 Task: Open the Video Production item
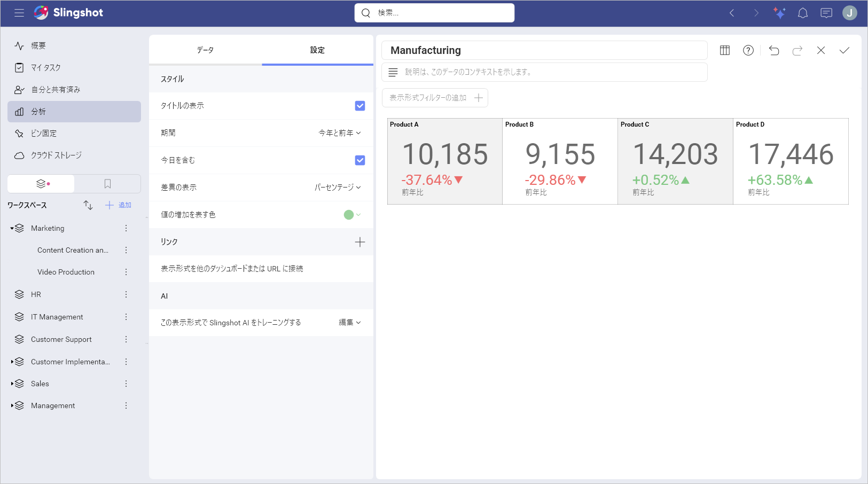66,272
